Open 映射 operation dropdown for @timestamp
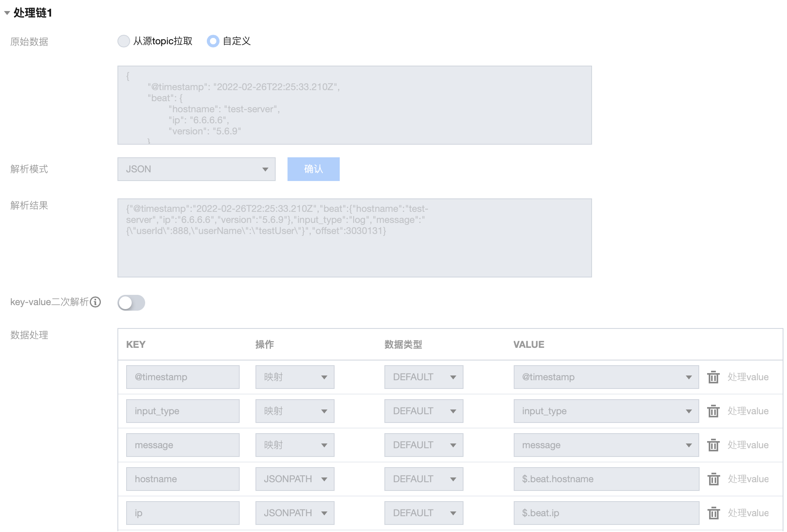787x532 pixels. (x=295, y=377)
